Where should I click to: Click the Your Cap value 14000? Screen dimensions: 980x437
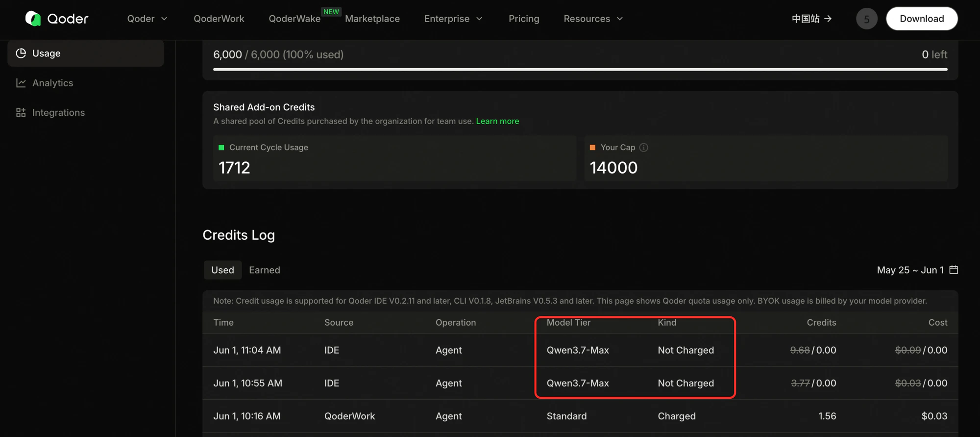tap(613, 168)
